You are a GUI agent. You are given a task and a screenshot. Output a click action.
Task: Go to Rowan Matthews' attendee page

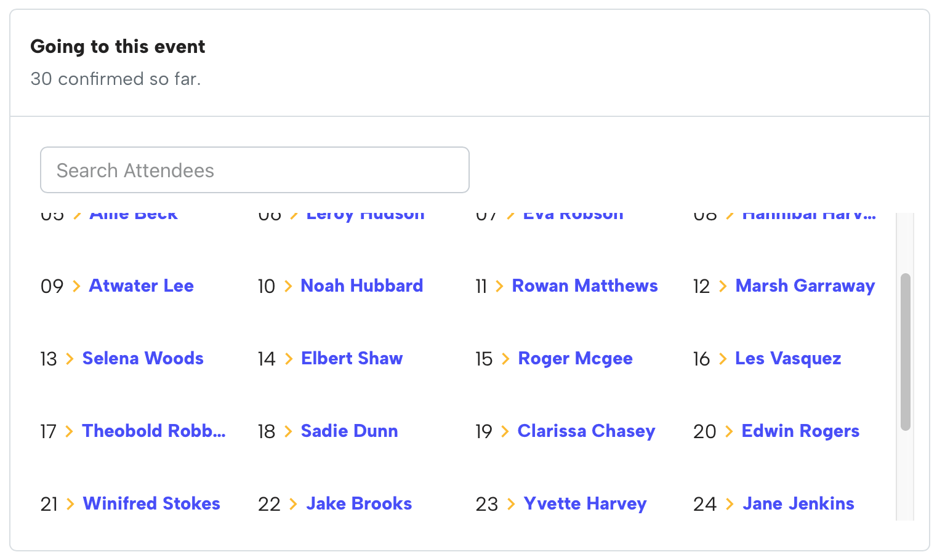tap(585, 286)
